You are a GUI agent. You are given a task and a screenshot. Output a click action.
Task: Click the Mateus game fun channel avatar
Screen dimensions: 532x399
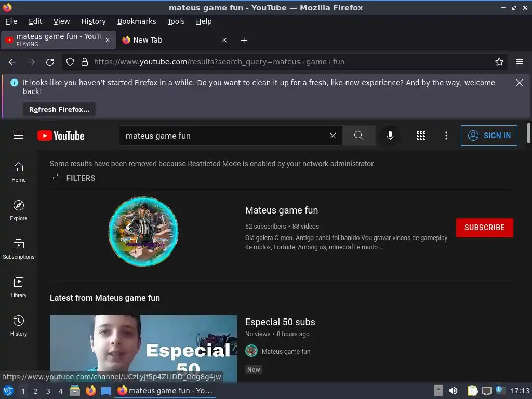[x=143, y=231]
